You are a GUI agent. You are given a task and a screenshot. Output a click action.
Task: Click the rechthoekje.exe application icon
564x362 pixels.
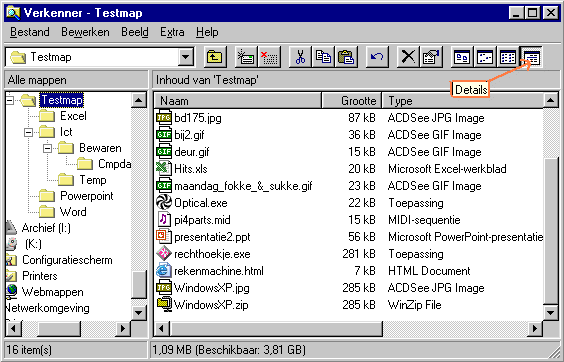164,254
